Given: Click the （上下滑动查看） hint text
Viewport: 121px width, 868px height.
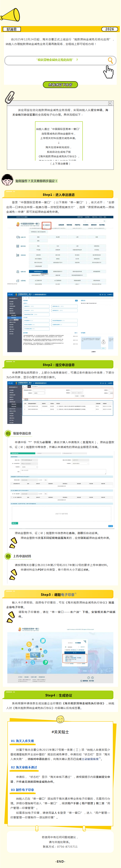Looking at the screenshot, I should click(x=60, y=163).
